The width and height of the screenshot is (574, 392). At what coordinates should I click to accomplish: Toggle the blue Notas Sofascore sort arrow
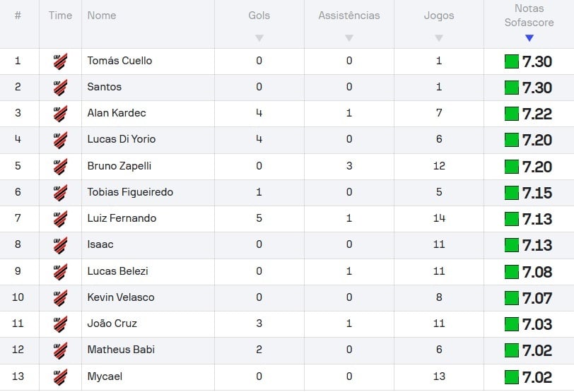pyautogui.click(x=529, y=38)
